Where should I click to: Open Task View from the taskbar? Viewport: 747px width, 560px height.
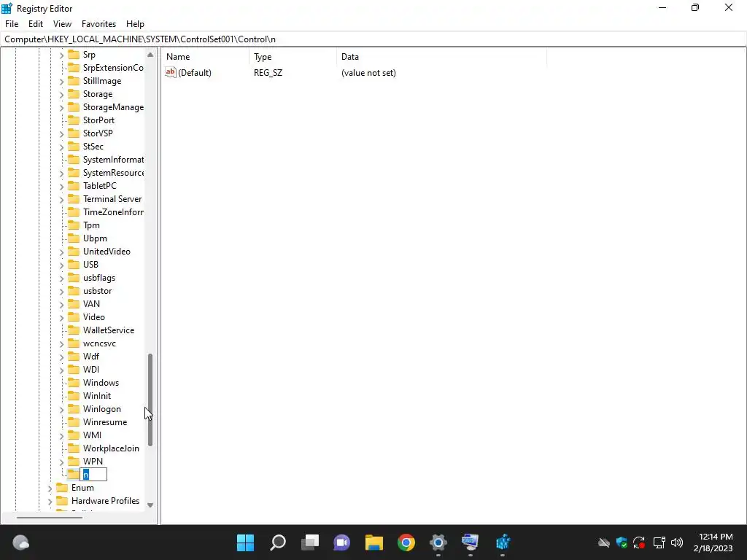tap(309, 542)
